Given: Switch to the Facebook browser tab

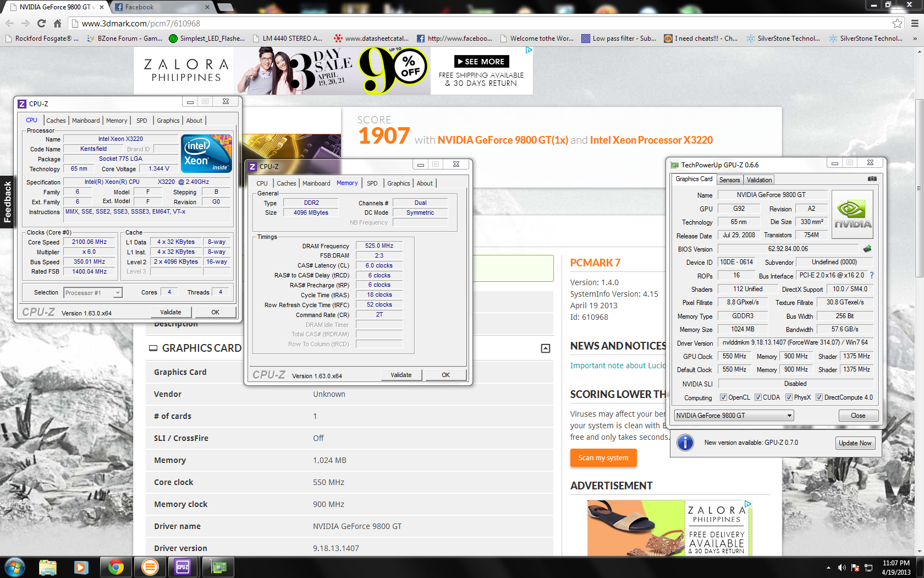Looking at the screenshot, I should click(x=162, y=7).
